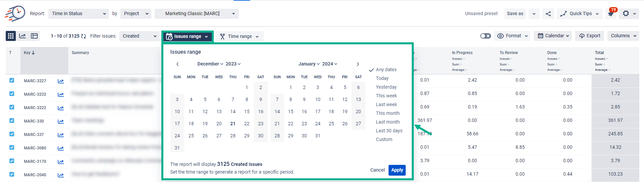Click the Apply button
This screenshot has height=182, width=644.
[x=397, y=170]
